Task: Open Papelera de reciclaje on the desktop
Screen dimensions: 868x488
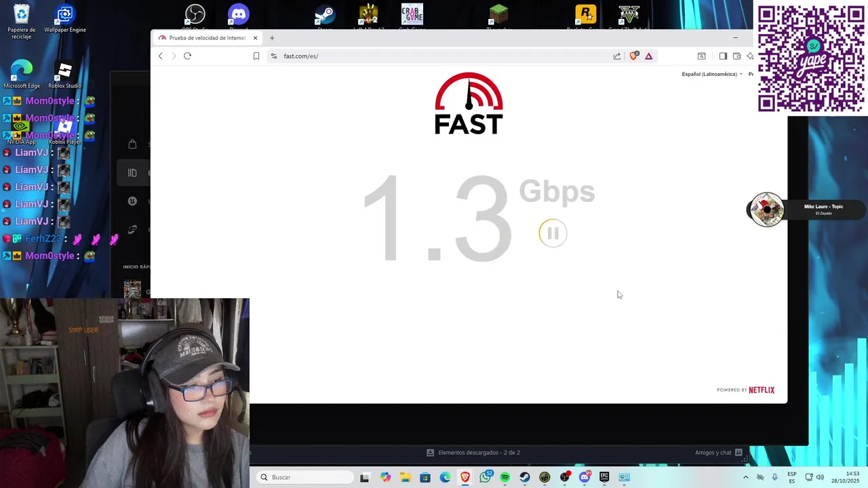Action: (x=22, y=21)
